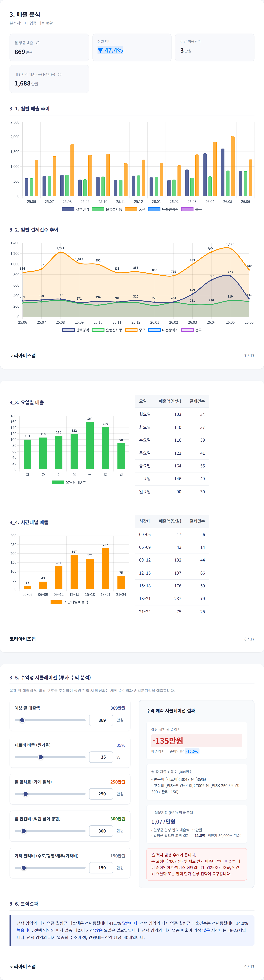Click the -15.5% profit margin badge

192,751
